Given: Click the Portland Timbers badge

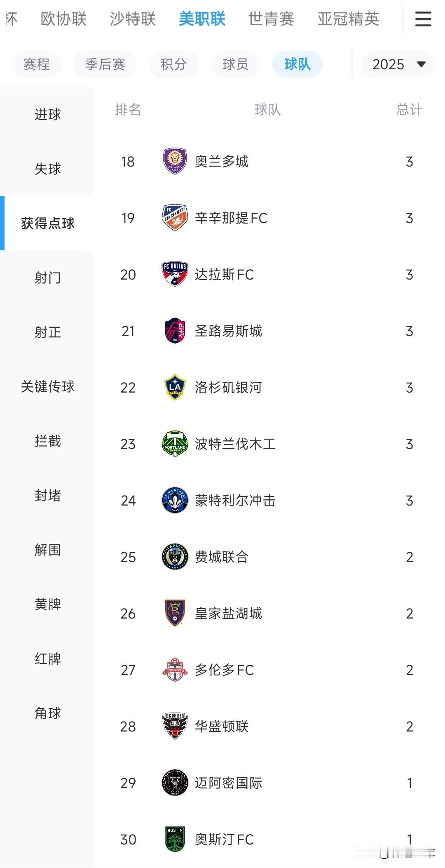Looking at the screenshot, I should pyautogui.click(x=175, y=444).
